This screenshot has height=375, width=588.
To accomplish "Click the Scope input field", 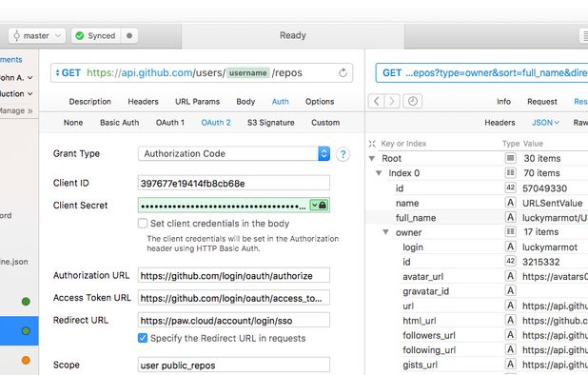I will click(x=234, y=365).
